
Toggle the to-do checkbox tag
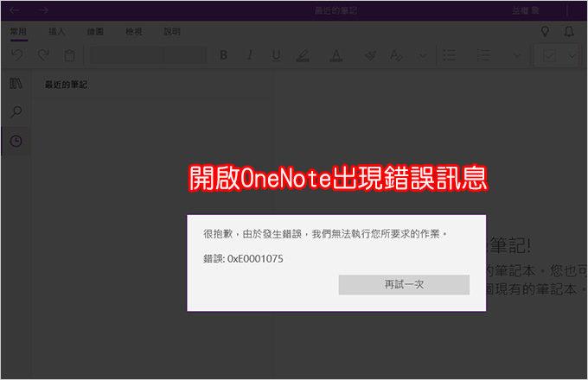click(549, 56)
